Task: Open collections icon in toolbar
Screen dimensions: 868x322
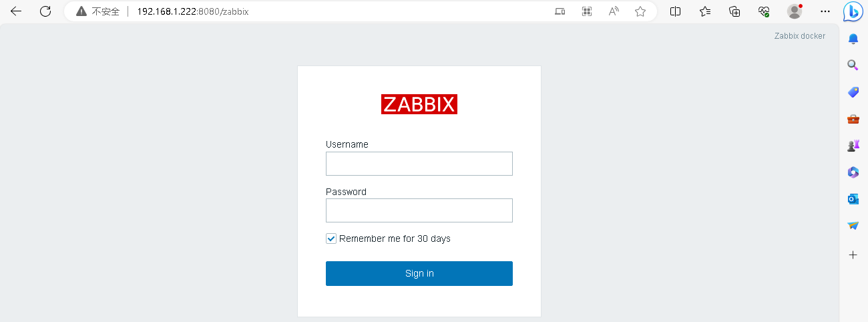Action: pyautogui.click(x=734, y=11)
